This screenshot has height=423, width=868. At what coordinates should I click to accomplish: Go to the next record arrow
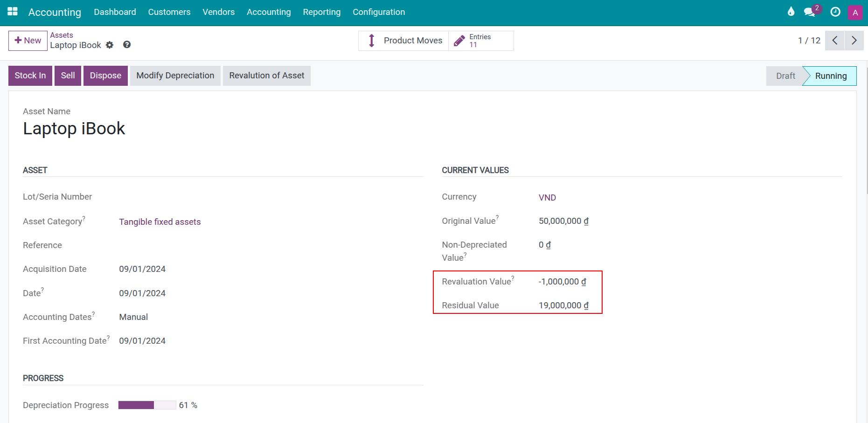(x=854, y=41)
